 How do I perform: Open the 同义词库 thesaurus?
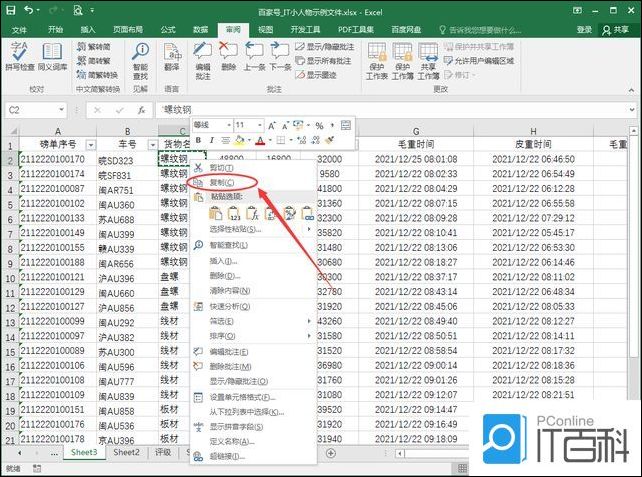click(52, 56)
